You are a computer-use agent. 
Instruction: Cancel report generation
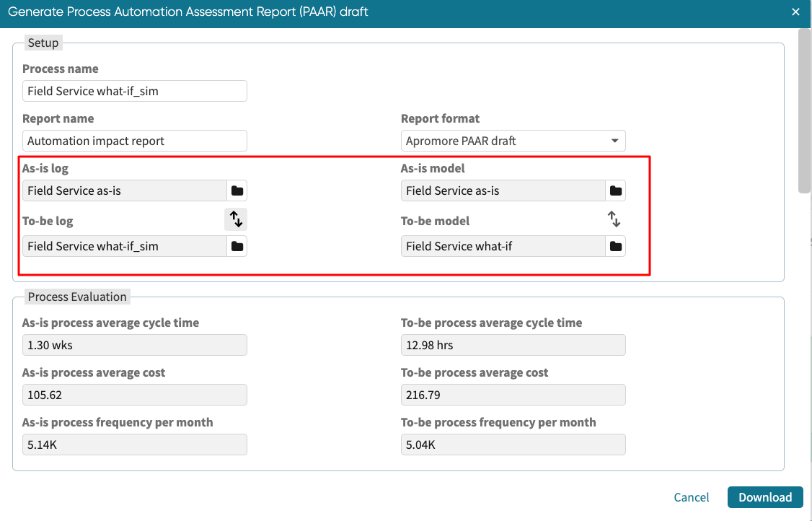coord(691,497)
